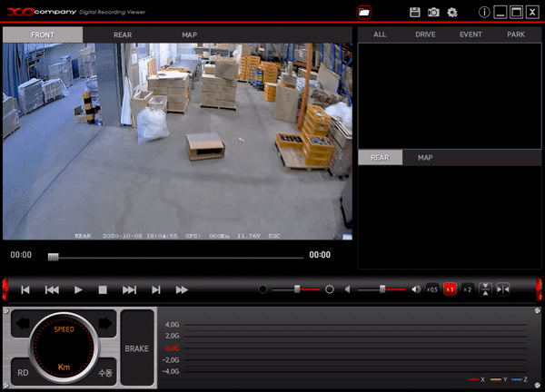Screen dimensions: 545x392
Task: Fast forward the video
Action: coord(182,290)
